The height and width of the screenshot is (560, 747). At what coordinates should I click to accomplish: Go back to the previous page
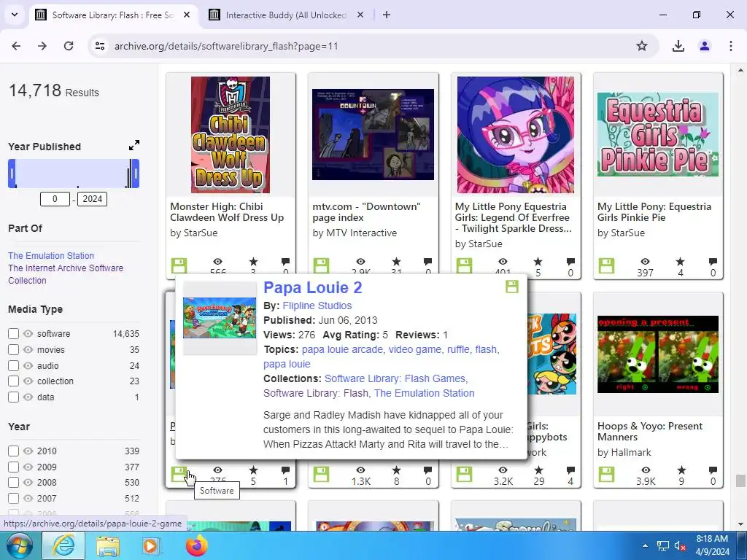16,46
